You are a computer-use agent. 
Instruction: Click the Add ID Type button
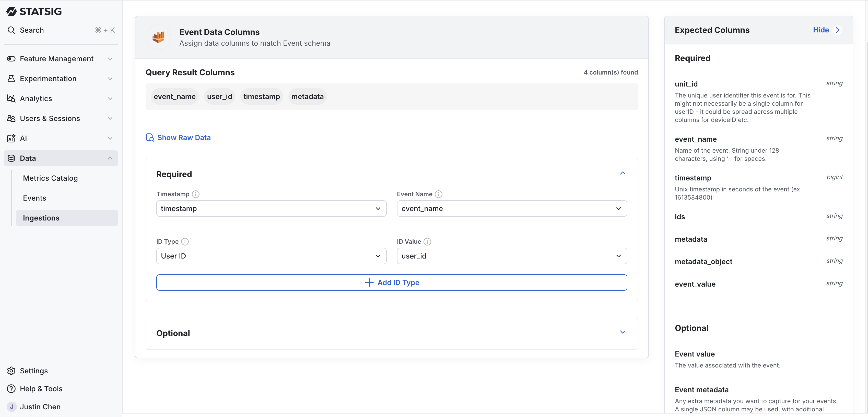pos(392,282)
